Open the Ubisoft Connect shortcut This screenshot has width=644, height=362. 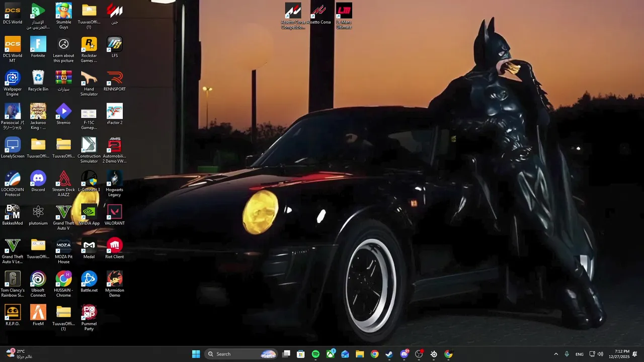pyautogui.click(x=38, y=284)
